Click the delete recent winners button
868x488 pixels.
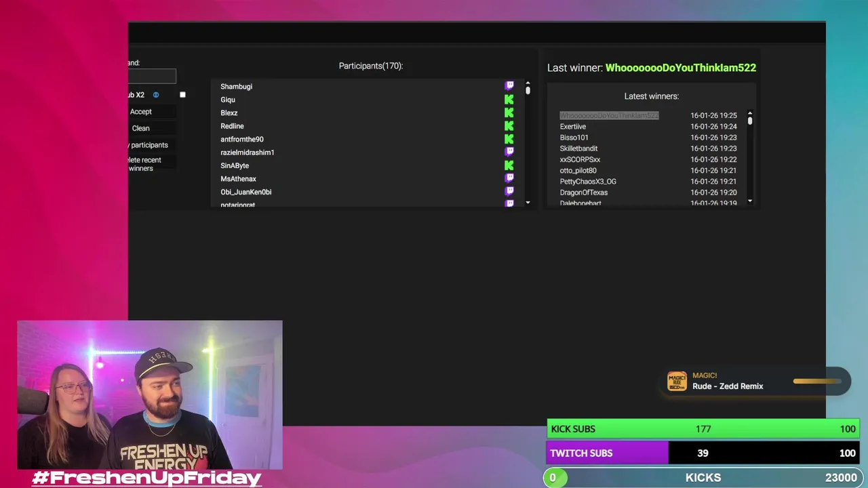coord(152,164)
